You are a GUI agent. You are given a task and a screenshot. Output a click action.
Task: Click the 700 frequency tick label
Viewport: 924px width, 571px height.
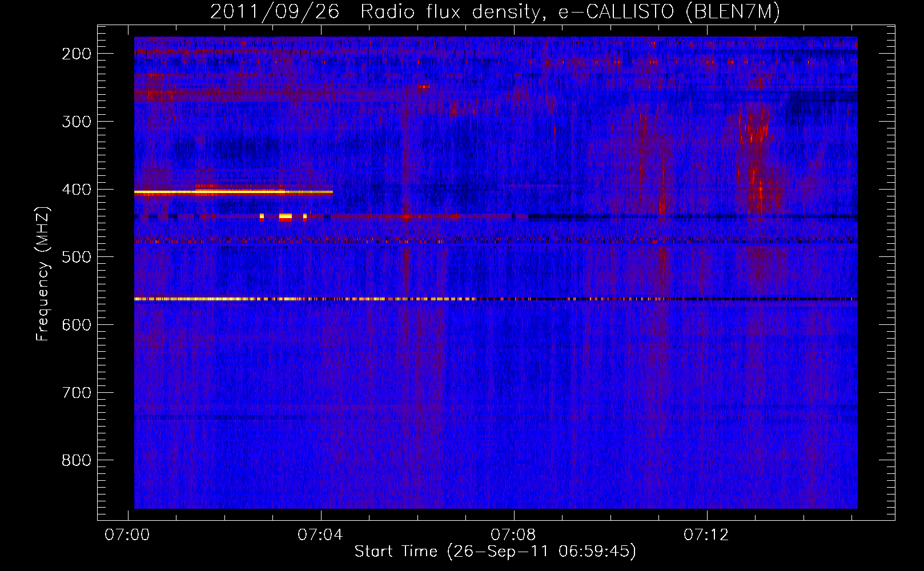(77, 393)
